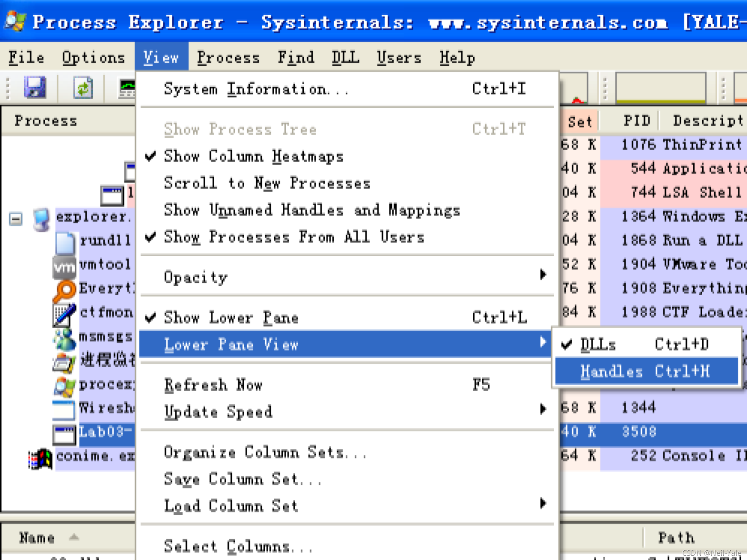
Task: Click the explorer process computer icon
Action: (41, 219)
